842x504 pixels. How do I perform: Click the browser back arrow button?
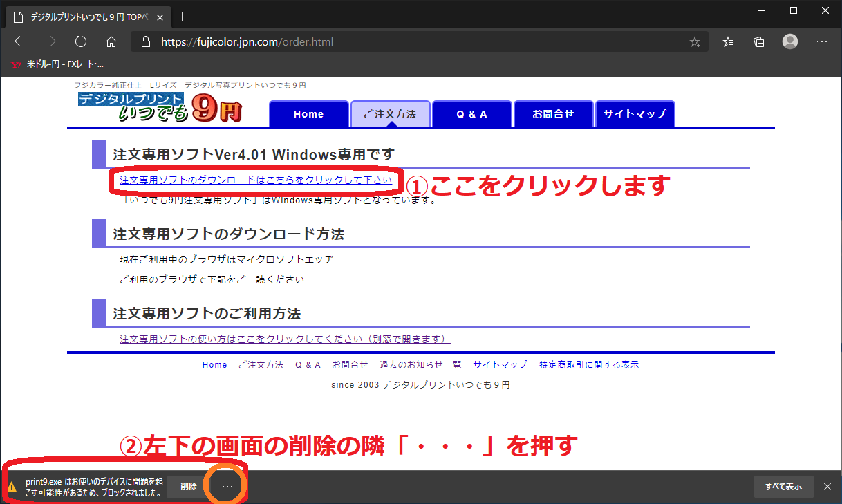20,41
